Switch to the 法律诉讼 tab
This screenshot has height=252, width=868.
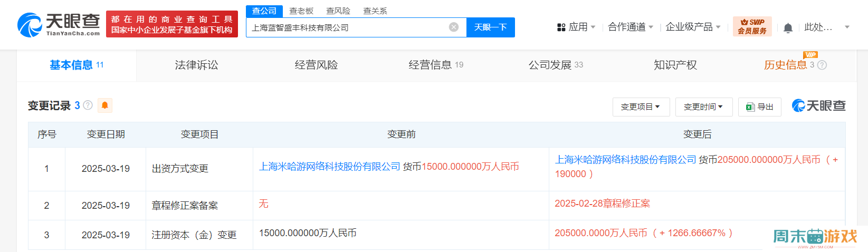(196, 65)
